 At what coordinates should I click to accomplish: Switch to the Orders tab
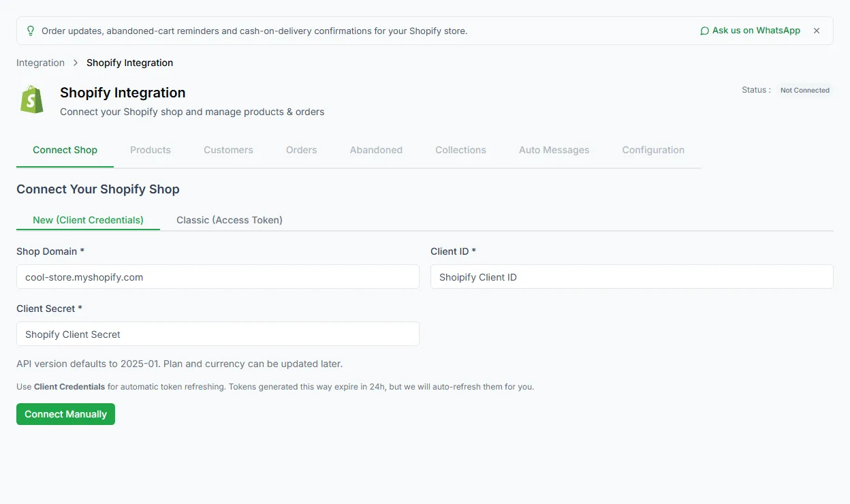pyautogui.click(x=301, y=150)
